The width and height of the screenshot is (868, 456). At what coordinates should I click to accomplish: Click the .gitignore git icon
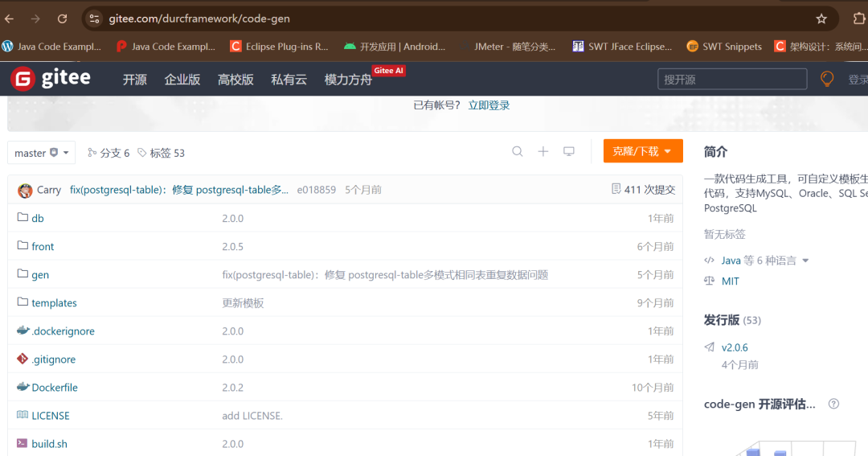point(23,359)
